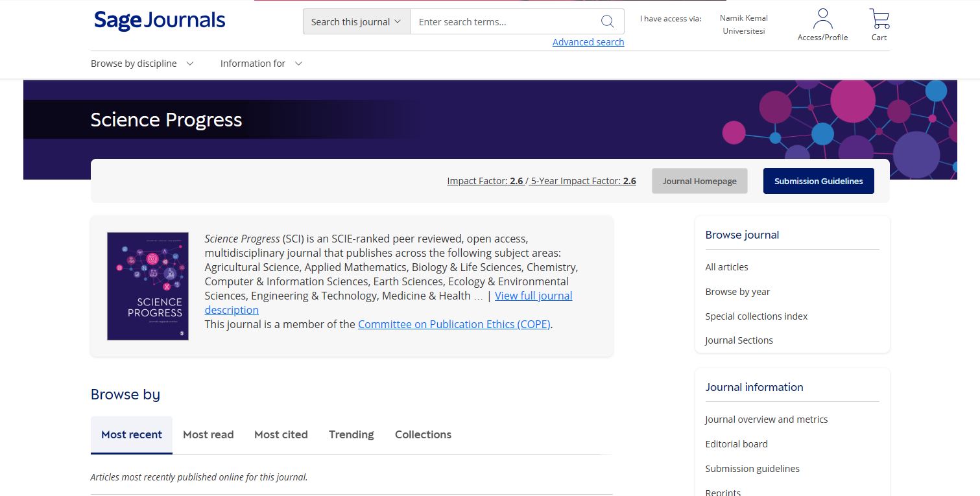
Task: Open the Advanced search link
Action: [x=588, y=42]
